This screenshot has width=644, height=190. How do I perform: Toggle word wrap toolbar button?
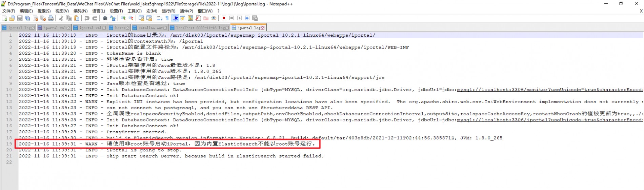pos(159,18)
